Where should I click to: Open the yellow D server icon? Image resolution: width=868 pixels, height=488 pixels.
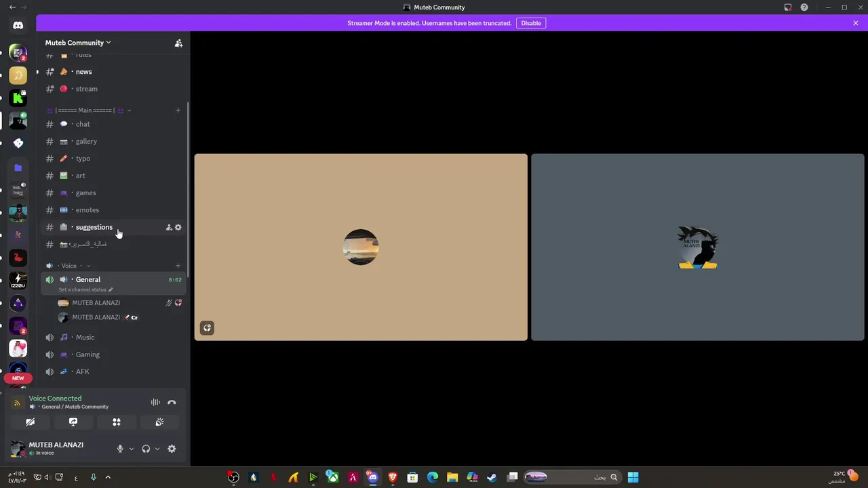(18, 75)
